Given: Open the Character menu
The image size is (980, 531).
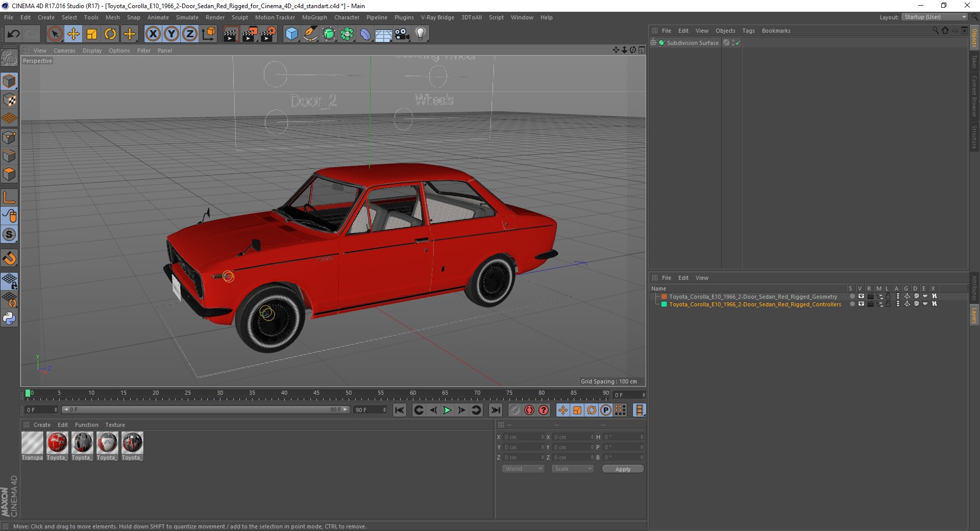Looking at the screenshot, I should 347,17.
